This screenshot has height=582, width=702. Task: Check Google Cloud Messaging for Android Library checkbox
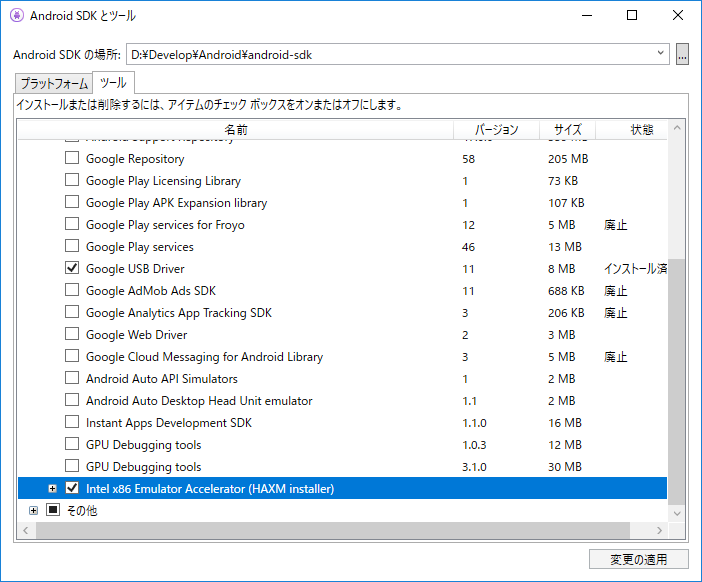72,356
